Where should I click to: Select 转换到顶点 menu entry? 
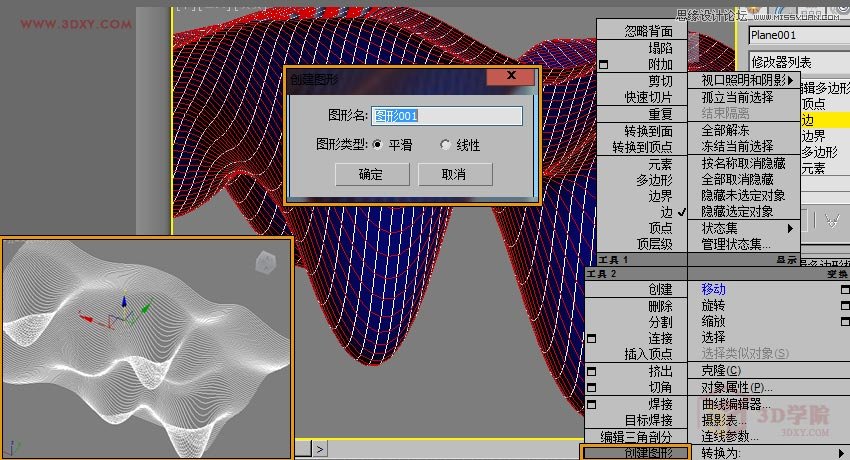click(x=642, y=147)
